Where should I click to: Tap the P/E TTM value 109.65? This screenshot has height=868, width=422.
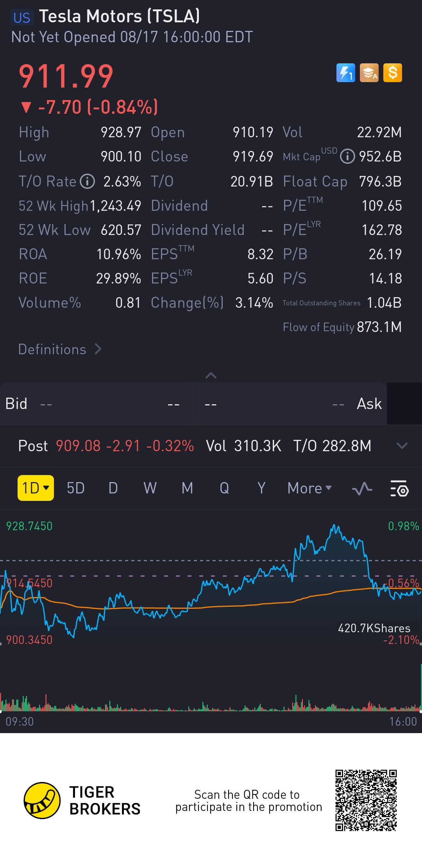click(x=382, y=206)
